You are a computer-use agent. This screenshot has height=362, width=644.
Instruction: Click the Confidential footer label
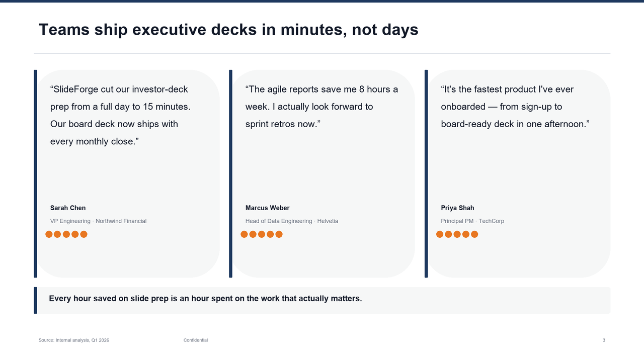click(x=196, y=340)
